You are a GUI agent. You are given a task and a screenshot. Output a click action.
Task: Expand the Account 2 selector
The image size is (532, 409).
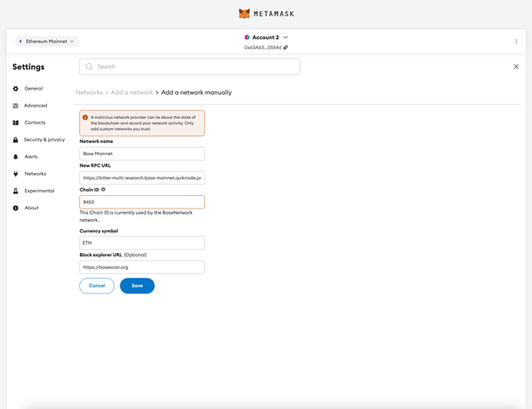pyautogui.click(x=266, y=36)
